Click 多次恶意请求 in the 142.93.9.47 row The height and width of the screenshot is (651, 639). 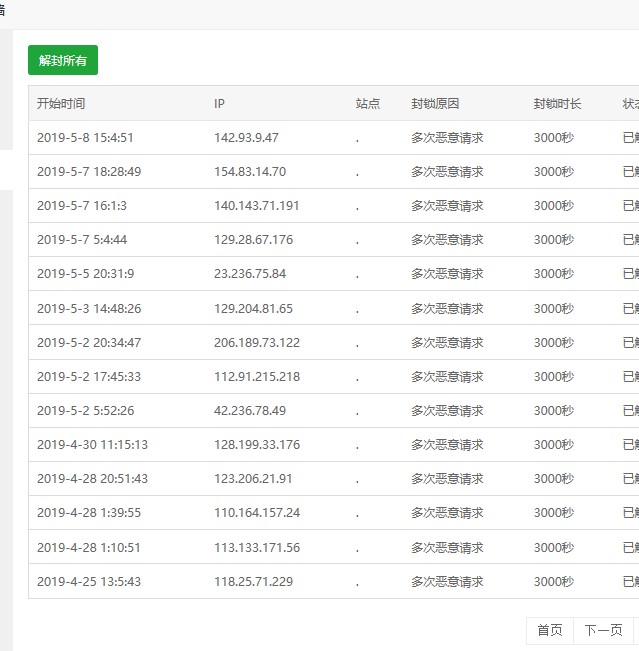(x=447, y=137)
